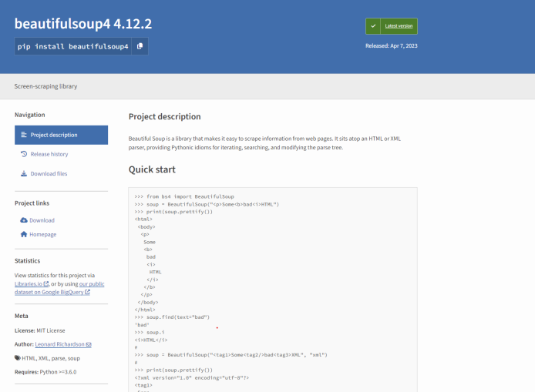Click the Project description list icon
The width and height of the screenshot is (535, 392).
[x=24, y=135]
